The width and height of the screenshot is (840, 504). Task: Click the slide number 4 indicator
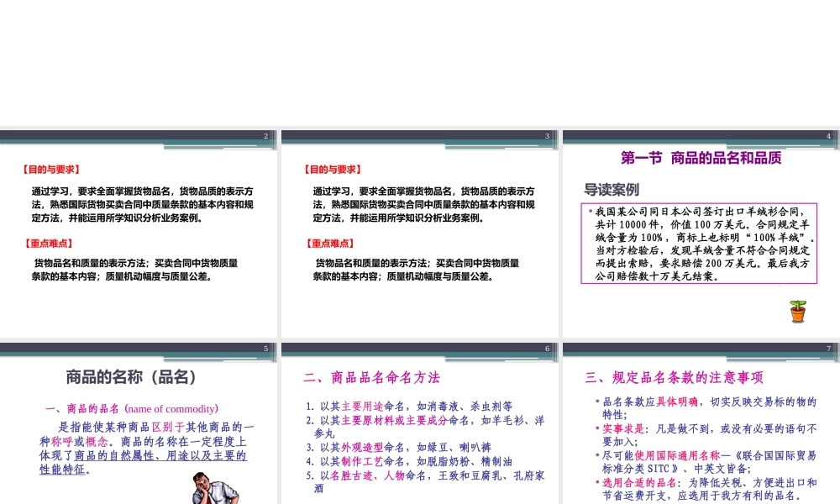[x=829, y=134]
